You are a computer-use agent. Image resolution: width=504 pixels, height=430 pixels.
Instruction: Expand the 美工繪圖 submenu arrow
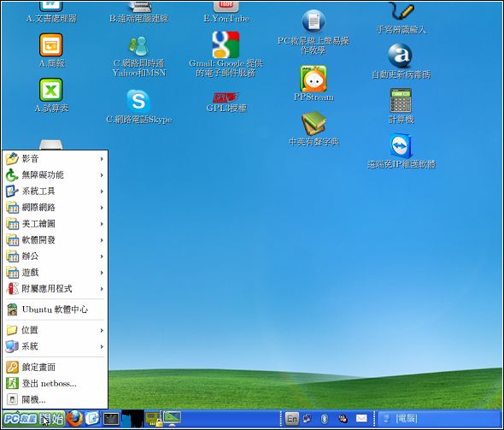[102, 224]
